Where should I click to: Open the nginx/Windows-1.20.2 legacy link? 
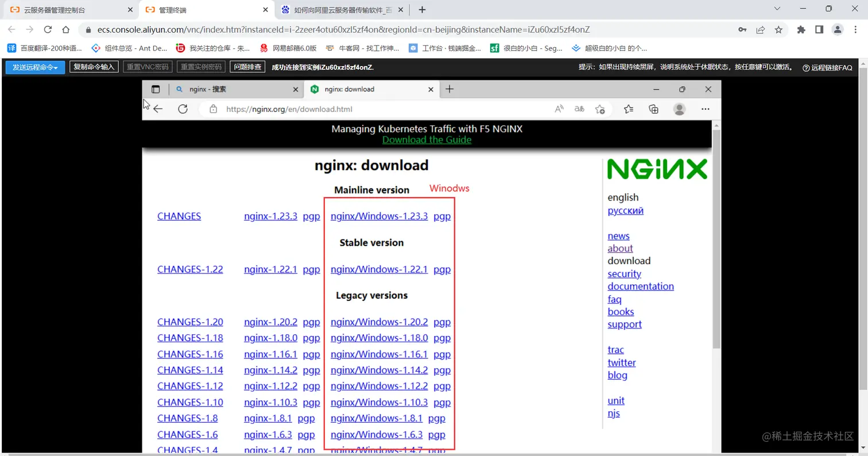(x=379, y=322)
